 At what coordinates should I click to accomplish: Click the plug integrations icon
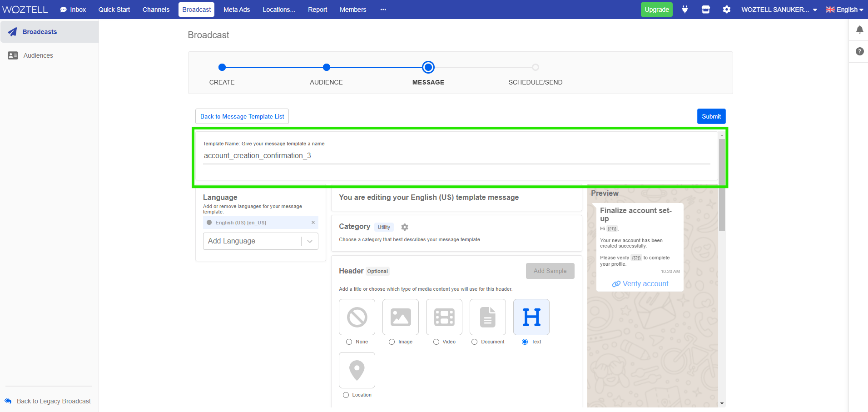(x=684, y=10)
